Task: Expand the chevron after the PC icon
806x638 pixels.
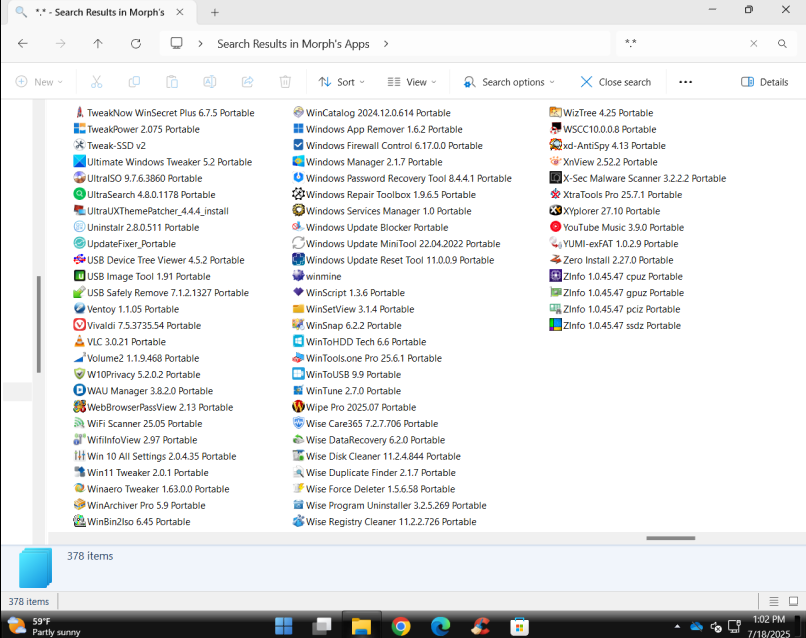Action: click(x=200, y=44)
